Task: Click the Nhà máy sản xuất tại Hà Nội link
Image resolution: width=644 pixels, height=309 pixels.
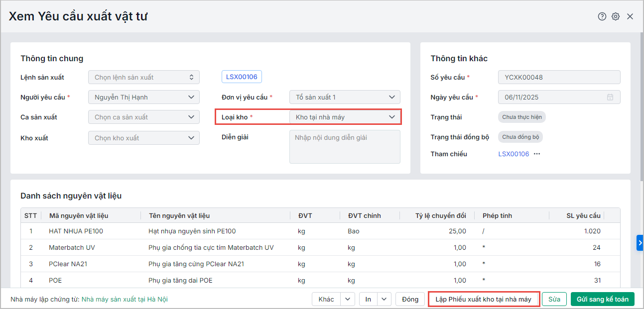Action: pyautogui.click(x=125, y=300)
